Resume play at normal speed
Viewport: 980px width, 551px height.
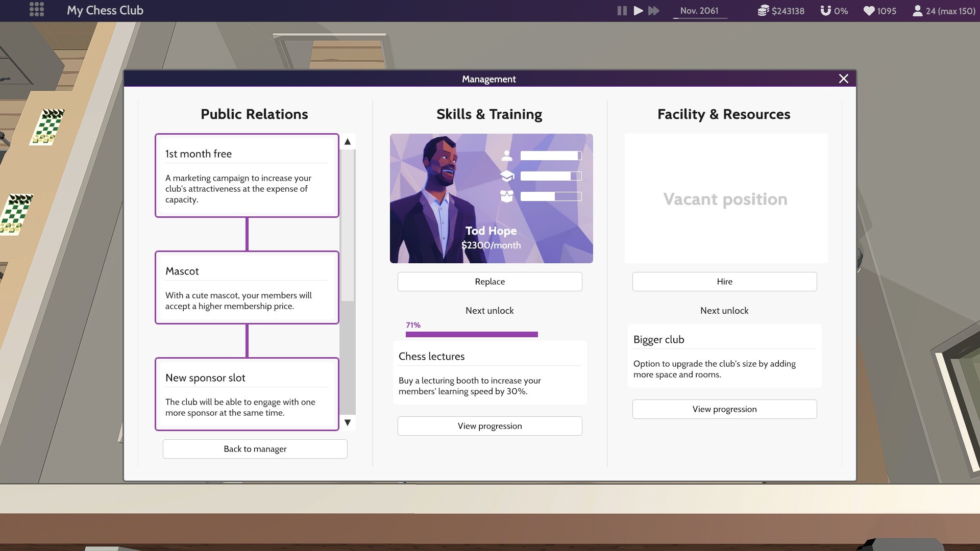pyautogui.click(x=638, y=10)
